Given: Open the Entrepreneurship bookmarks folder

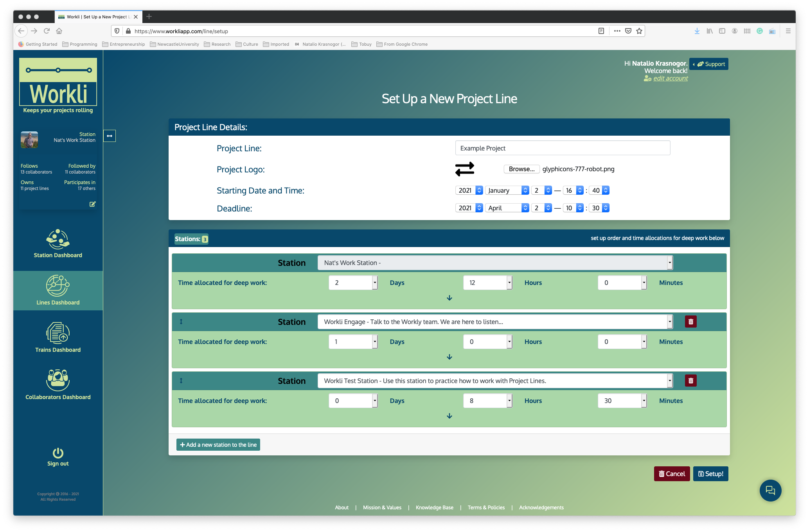Looking at the screenshot, I should coord(124,44).
